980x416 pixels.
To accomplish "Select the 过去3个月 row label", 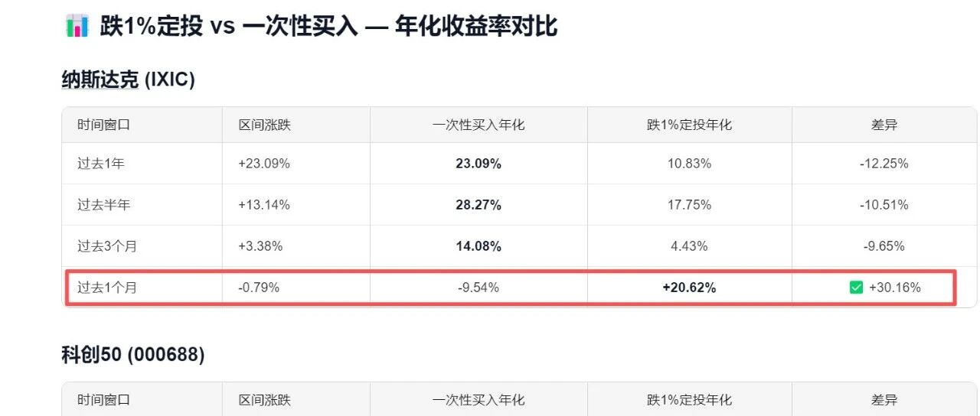I will pyautogui.click(x=106, y=246).
